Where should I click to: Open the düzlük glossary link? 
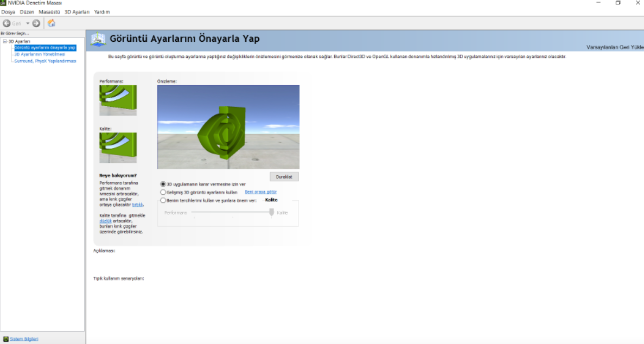point(106,221)
